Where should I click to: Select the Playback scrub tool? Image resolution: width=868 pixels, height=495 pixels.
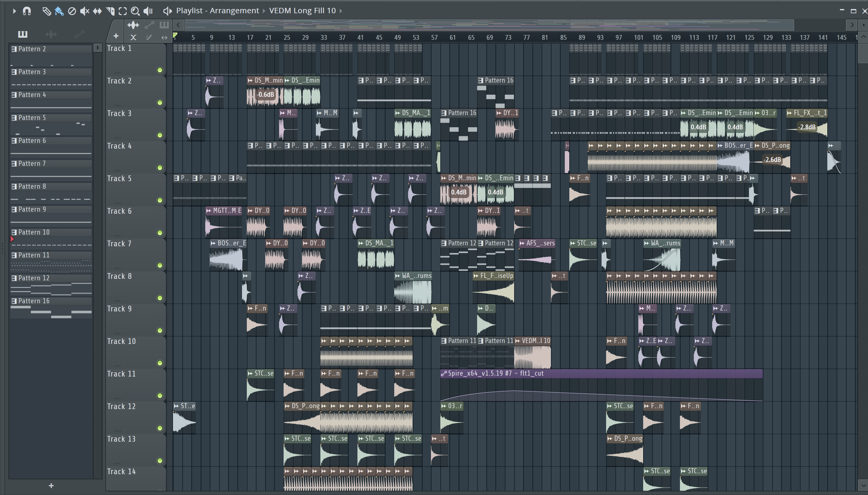point(148,11)
